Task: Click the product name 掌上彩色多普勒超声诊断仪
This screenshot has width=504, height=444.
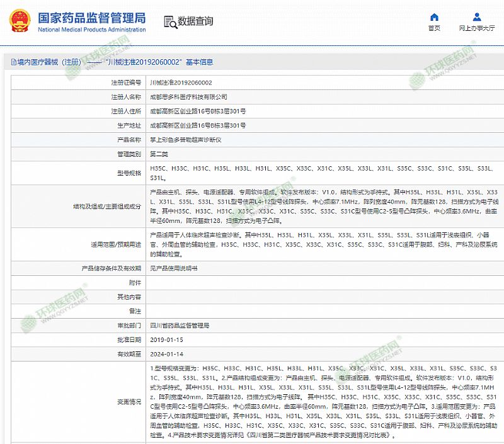Action: (x=185, y=139)
